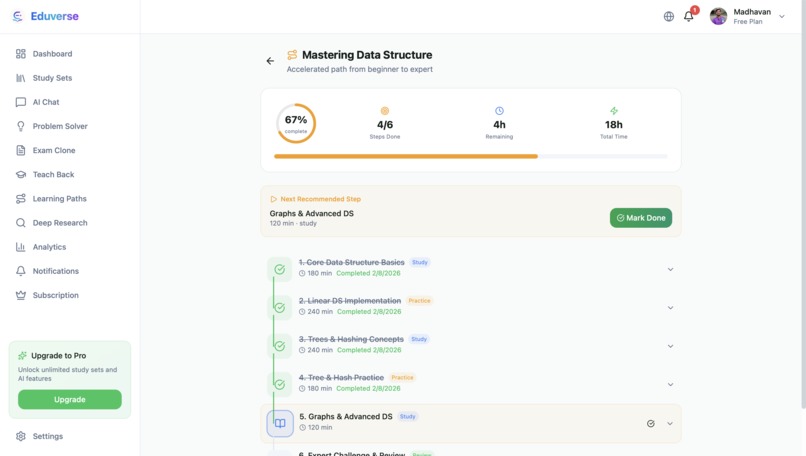Image resolution: width=806 pixels, height=456 pixels.
Task: Click the Practice tag on Tree & Hash Practice
Action: (x=402, y=377)
